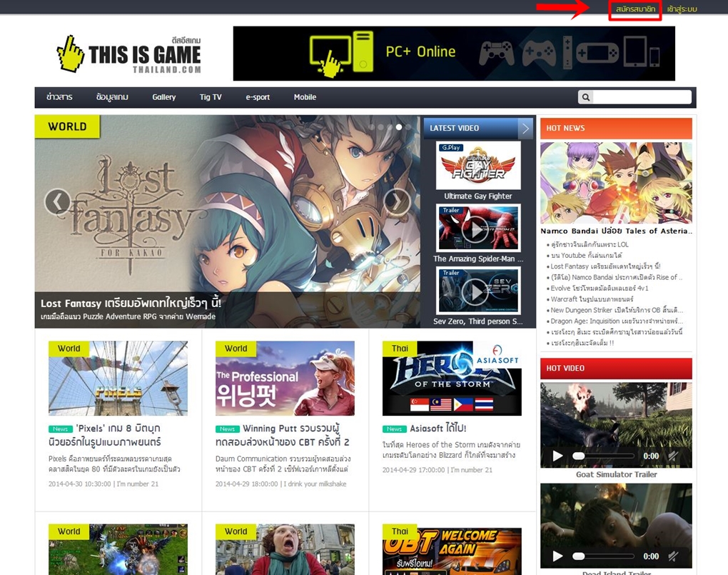Mute the Goat Simulator Trailer video
The image size is (728, 575).
[x=673, y=456]
